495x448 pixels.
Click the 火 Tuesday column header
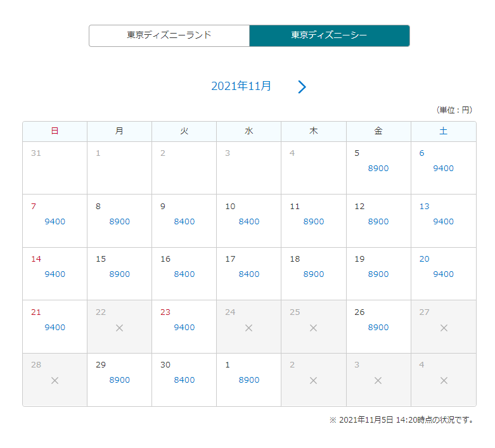(184, 131)
